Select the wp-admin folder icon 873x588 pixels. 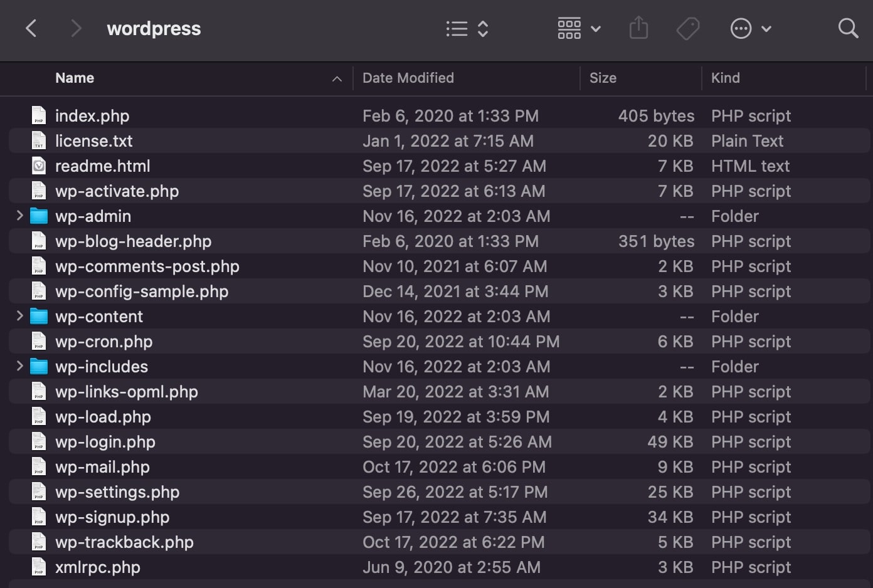coord(39,216)
